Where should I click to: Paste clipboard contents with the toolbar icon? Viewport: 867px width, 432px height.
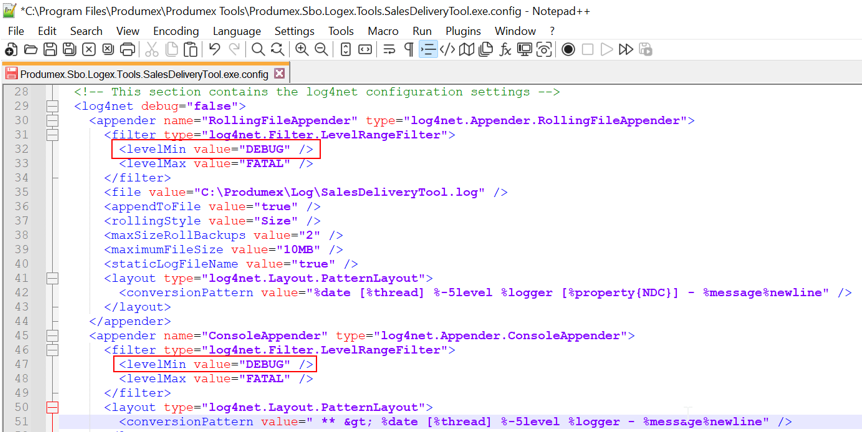pos(191,50)
